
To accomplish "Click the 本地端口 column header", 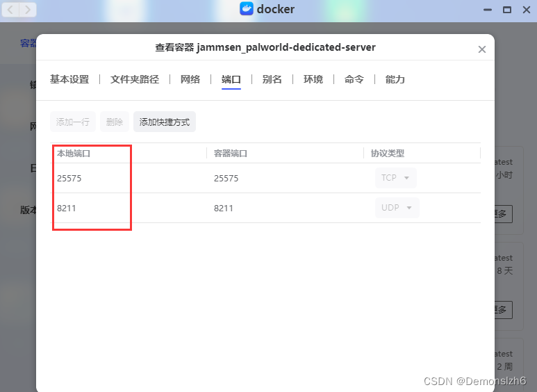I will click(x=74, y=153).
